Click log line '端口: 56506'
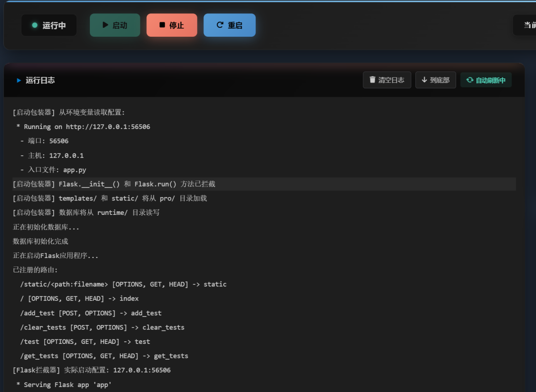Viewport: 536px width, 392px height. (45, 141)
